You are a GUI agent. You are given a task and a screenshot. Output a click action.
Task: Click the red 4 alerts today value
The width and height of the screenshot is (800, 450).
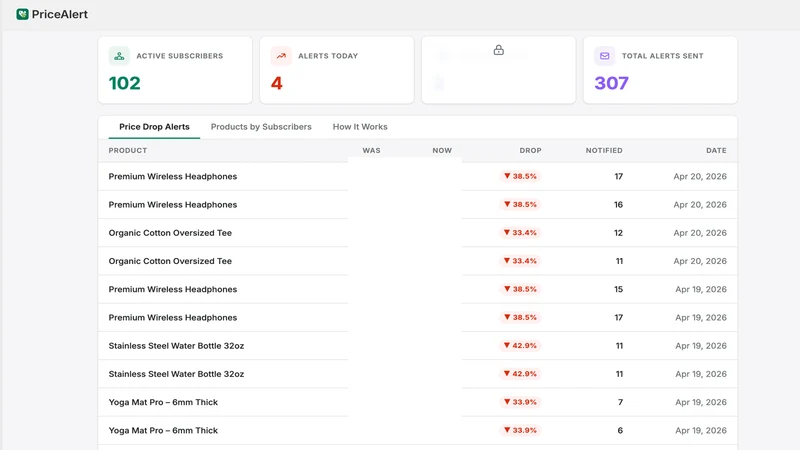tap(277, 83)
